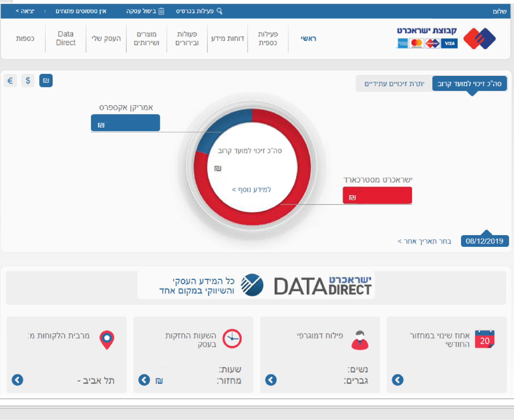The width and height of the screenshot is (514, 420).
Task: Select the shekel currency button
Action: pyautogui.click(x=46, y=81)
